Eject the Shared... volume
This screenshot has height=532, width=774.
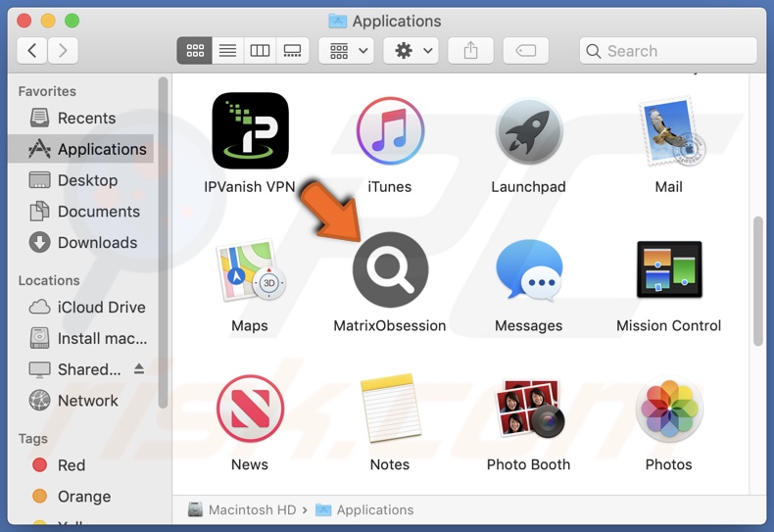tap(139, 368)
